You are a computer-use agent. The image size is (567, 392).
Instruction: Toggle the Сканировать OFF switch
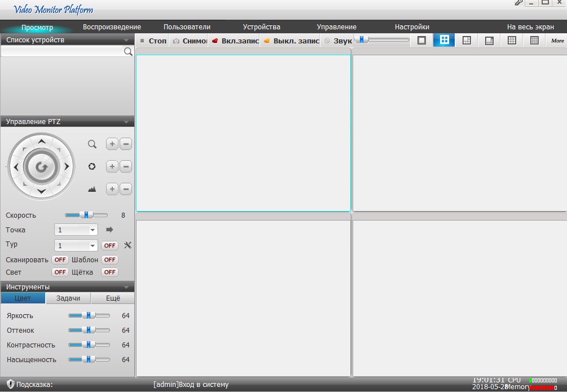(60, 260)
